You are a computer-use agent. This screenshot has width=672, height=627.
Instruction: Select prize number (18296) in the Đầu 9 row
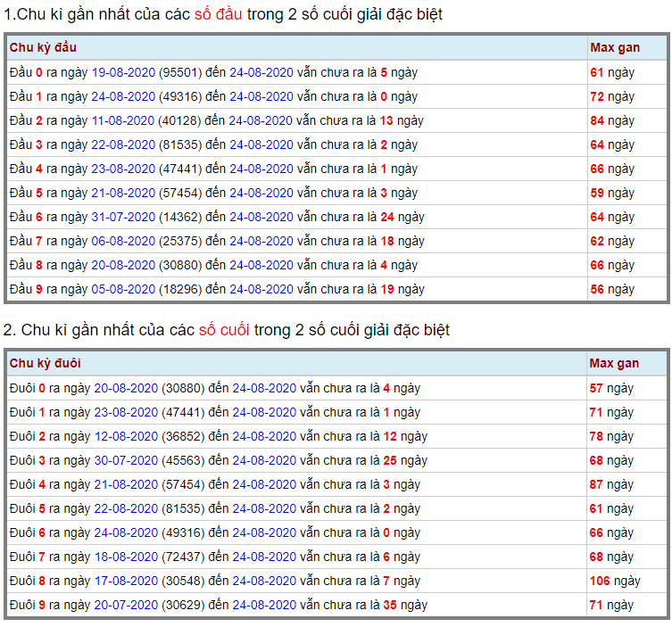[x=180, y=289]
